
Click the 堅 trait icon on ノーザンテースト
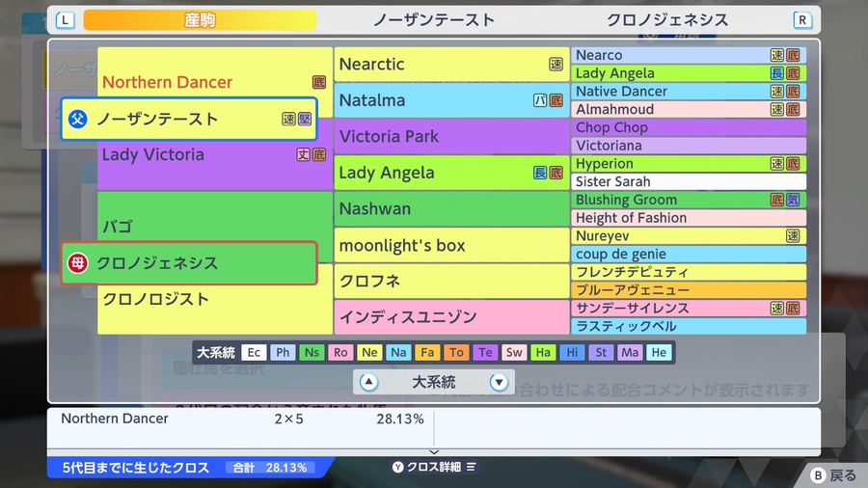pyautogui.click(x=305, y=119)
